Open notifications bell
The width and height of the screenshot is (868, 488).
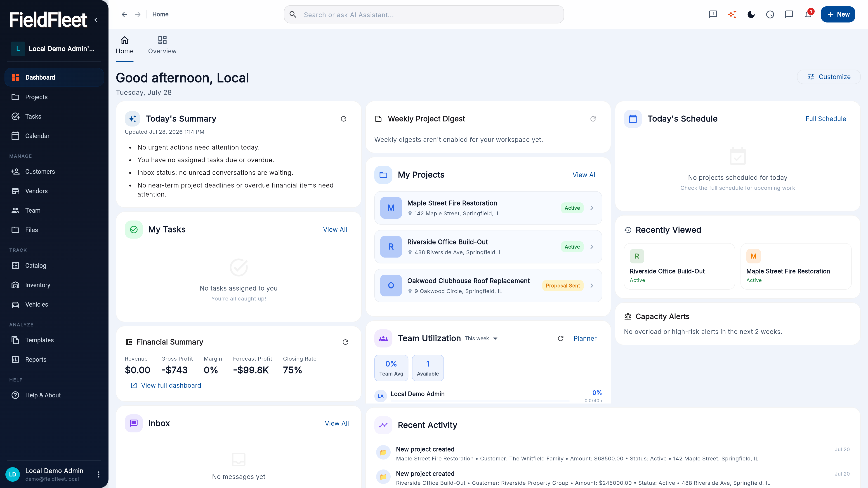pyautogui.click(x=808, y=14)
